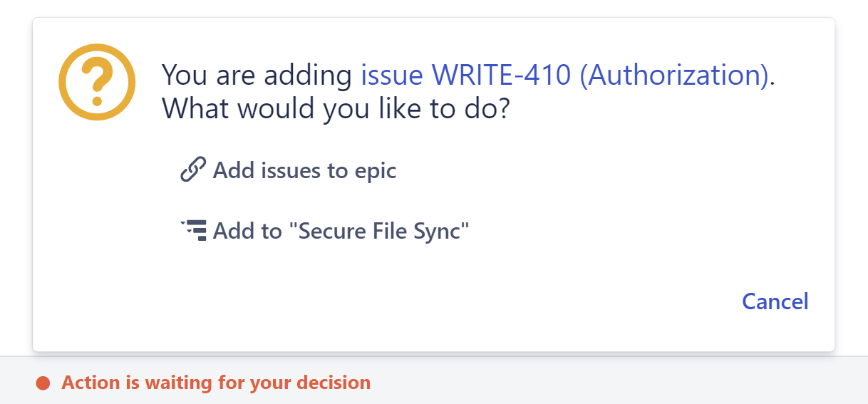
Task: Click the chain link icon
Action: pyautogui.click(x=193, y=170)
